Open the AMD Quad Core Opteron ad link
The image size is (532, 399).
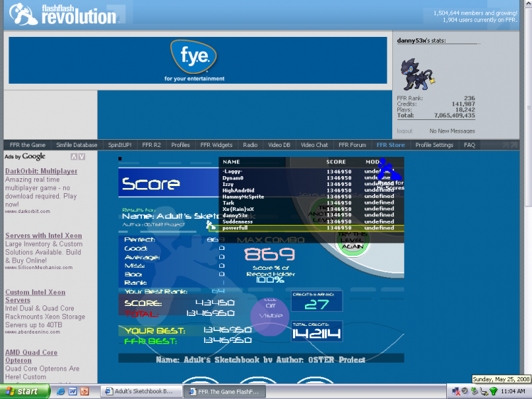click(31, 356)
